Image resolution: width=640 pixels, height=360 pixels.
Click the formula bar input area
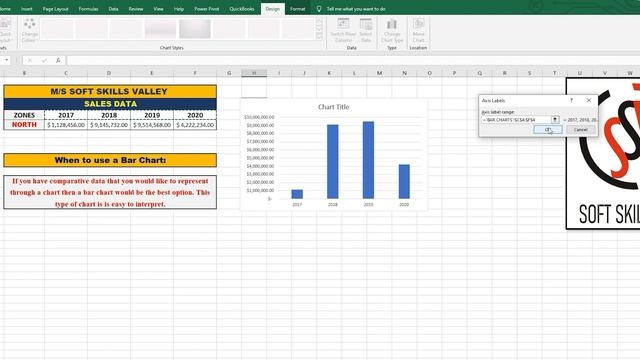click(x=353, y=60)
